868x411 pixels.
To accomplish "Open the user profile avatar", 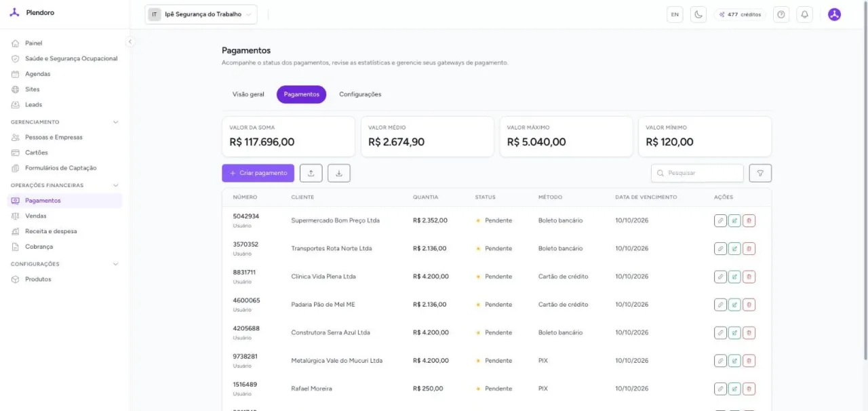I will [835, 14].
